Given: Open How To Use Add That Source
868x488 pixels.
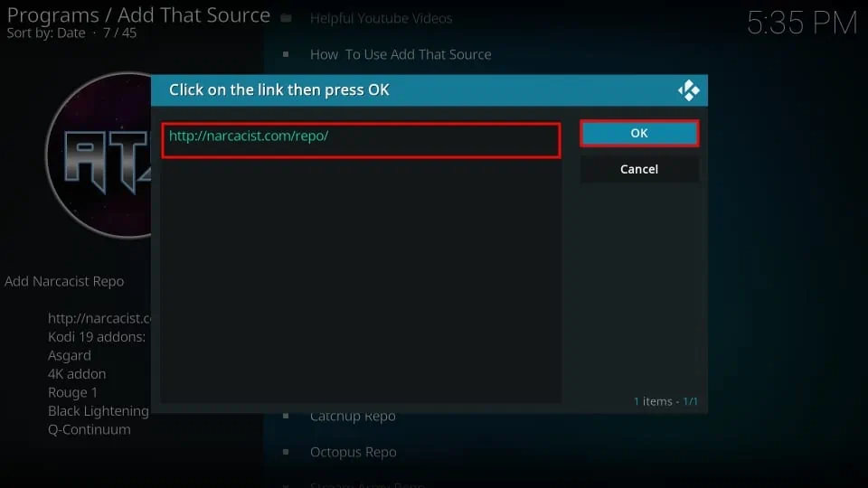Looking at the screenshot, I should click(x=401, y=54).
